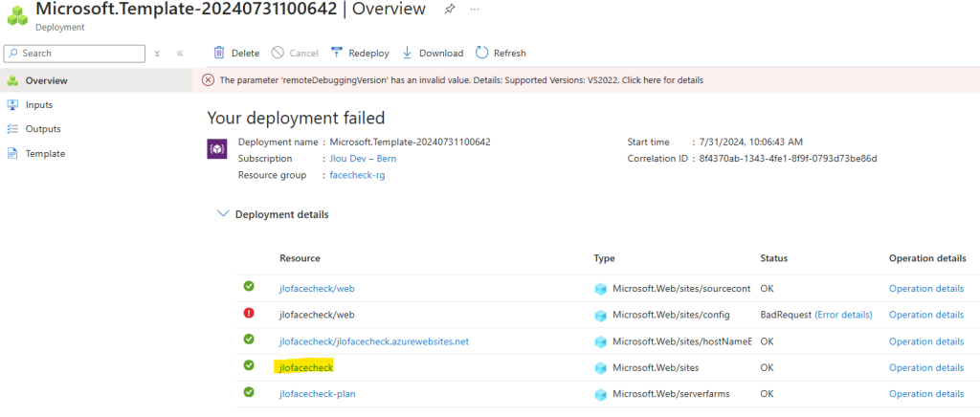This screenshot has width=980, height=417.
Task: Click the Deployment name value Microsoft.Template-20240731100642
Action: pos(410,142)
